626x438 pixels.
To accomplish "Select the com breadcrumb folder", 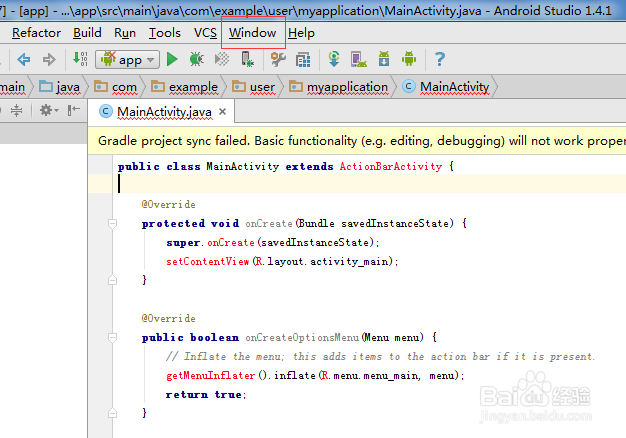I will click(x=115, y=87).
